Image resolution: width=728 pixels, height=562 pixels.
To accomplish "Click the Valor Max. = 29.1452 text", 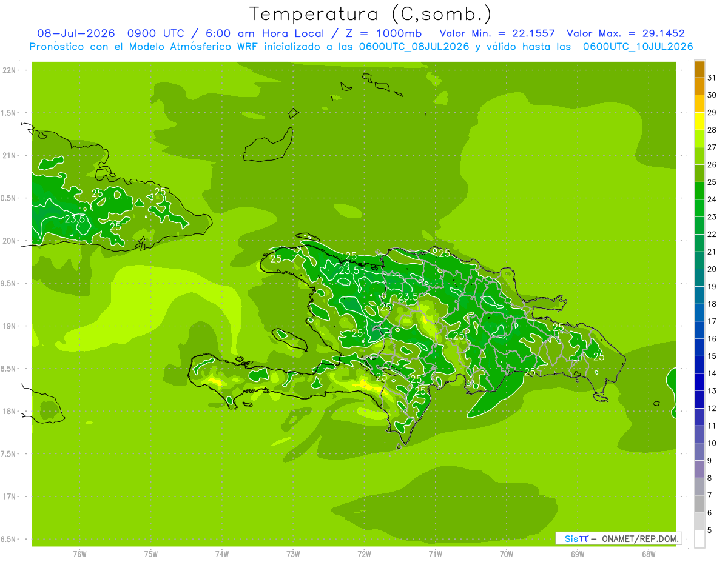I will (x=625, y=34).
